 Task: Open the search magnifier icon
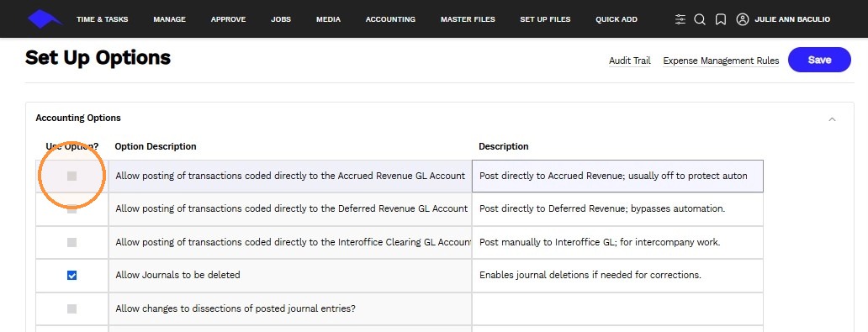pyautogui.click(x=700, y=19)
